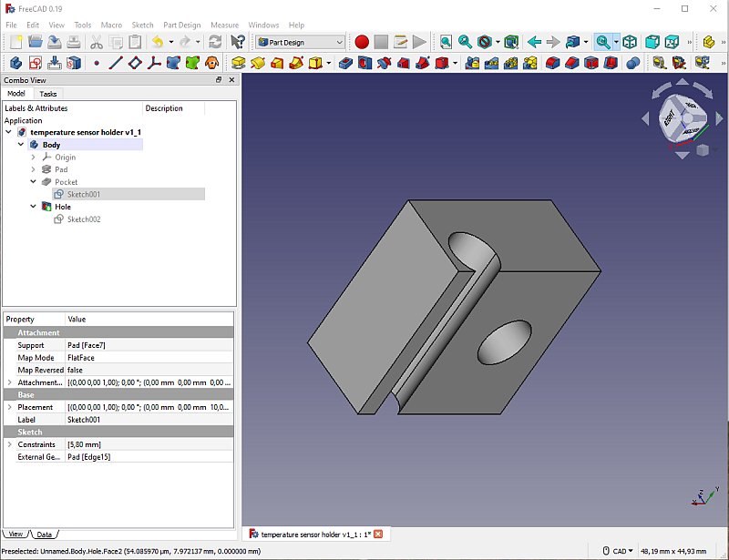Create a local coordinate system icon
Screen dimensions: 729x560
[x=154, y=63]
